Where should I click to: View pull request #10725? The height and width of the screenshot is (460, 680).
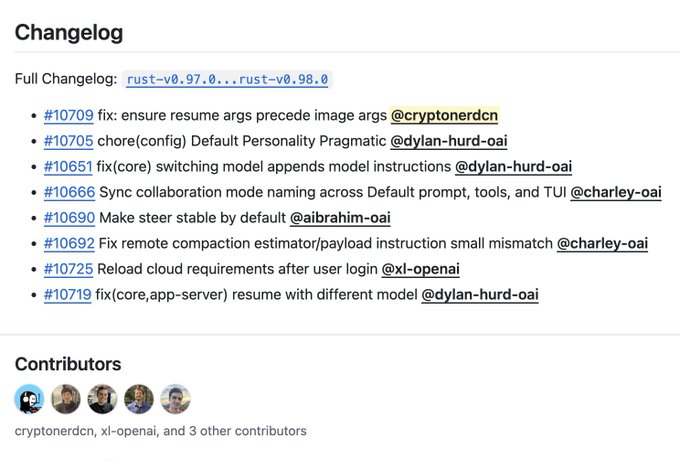[x=69, y=268]
